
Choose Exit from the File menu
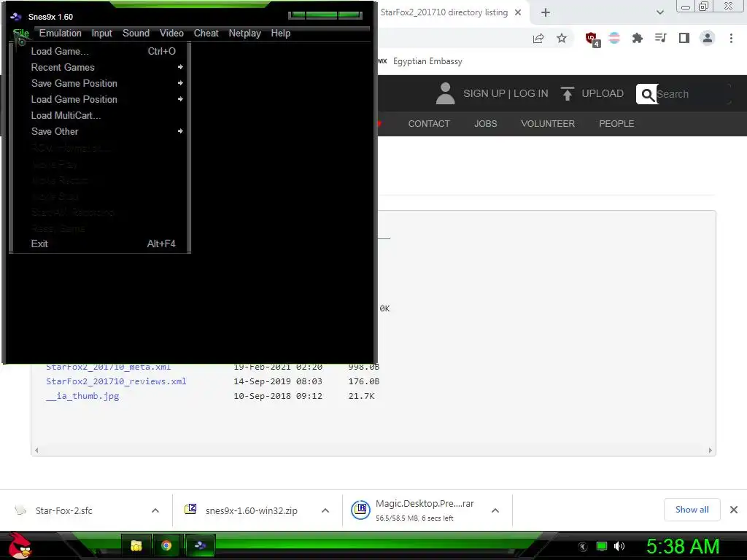tap(100, 244)
